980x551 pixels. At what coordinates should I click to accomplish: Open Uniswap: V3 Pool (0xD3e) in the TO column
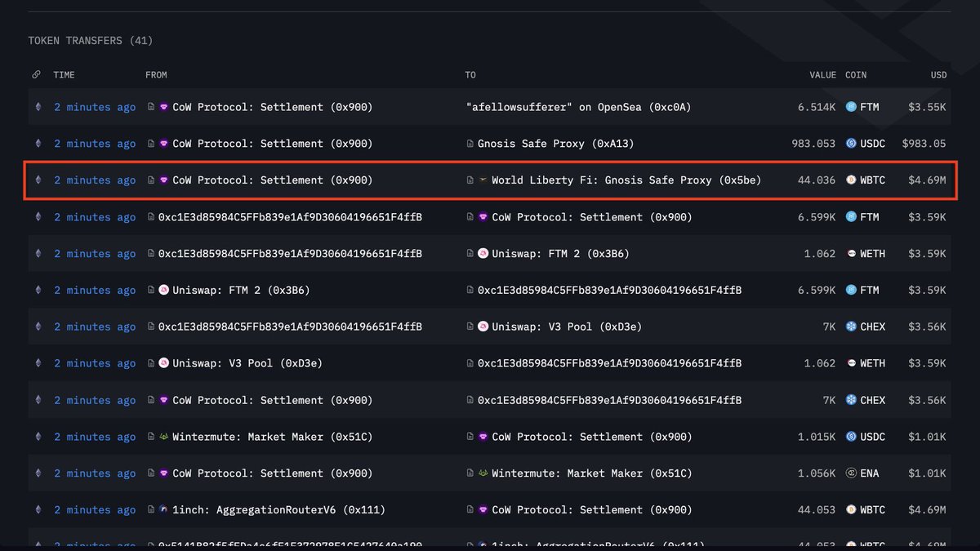tap(567, 327)
